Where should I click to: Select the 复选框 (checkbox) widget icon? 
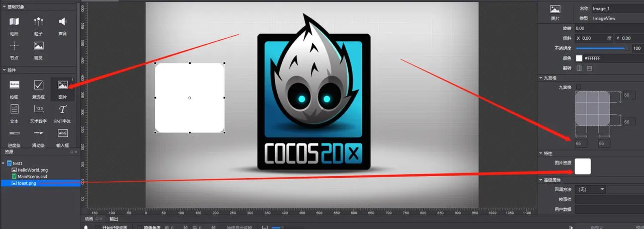[38, 85]
